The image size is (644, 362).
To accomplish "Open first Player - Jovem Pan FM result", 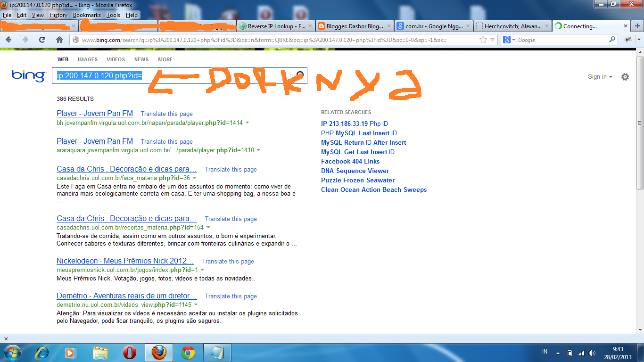I will (95, 113).
